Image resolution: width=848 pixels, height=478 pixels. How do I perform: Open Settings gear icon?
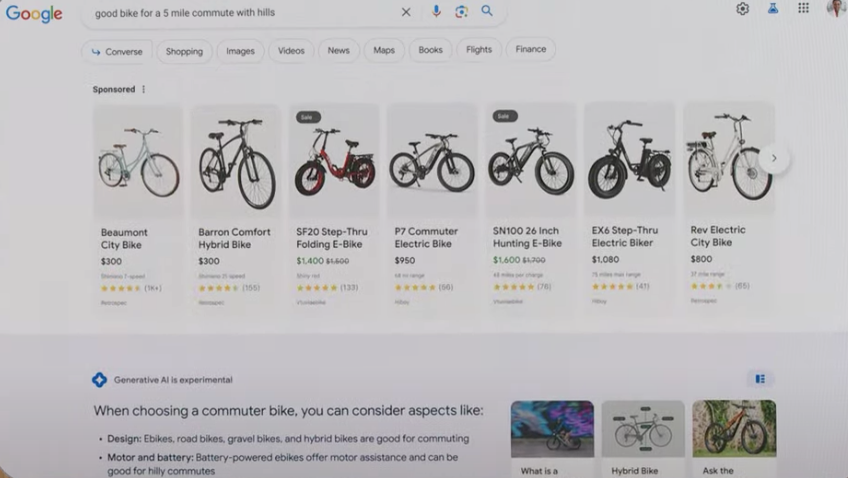coord(743,9)
